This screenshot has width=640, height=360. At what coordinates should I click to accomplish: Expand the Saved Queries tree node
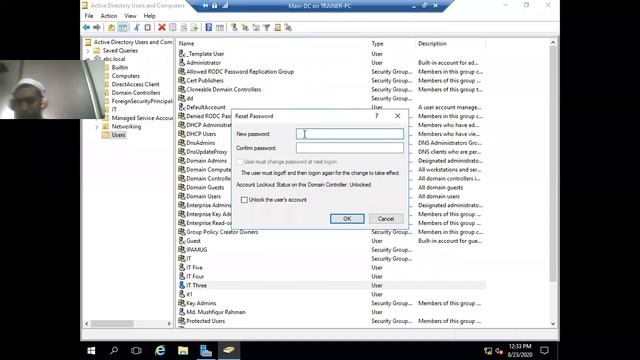pos(88,51)
